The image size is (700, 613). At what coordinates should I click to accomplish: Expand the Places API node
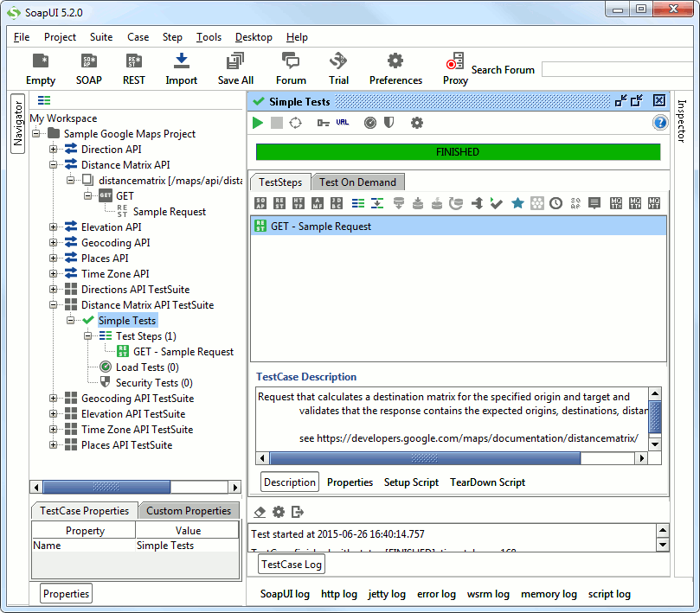tap(53, 259)
